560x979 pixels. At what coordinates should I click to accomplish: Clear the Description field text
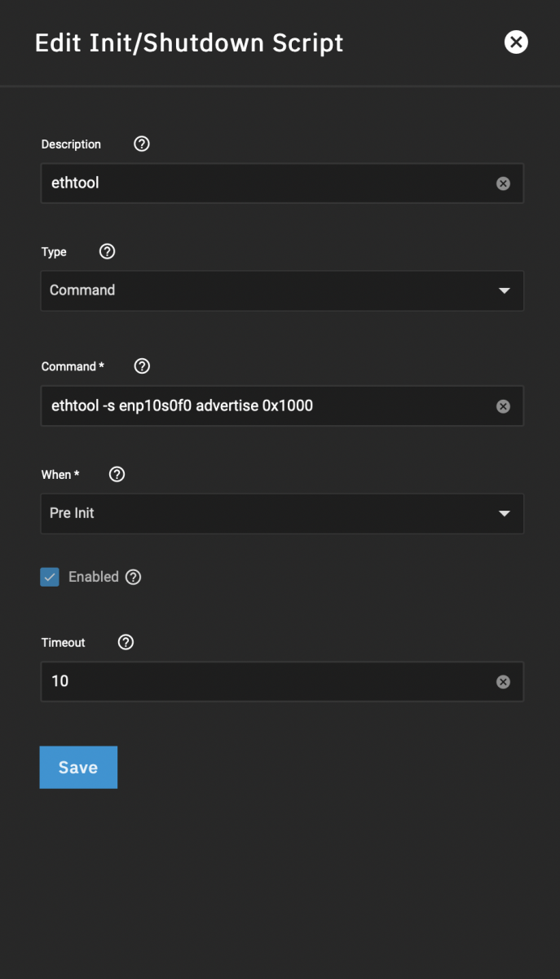(503, 184)
